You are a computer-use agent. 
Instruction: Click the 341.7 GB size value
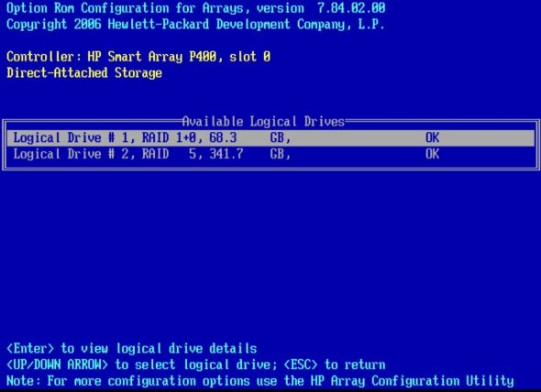coord(249,154)
